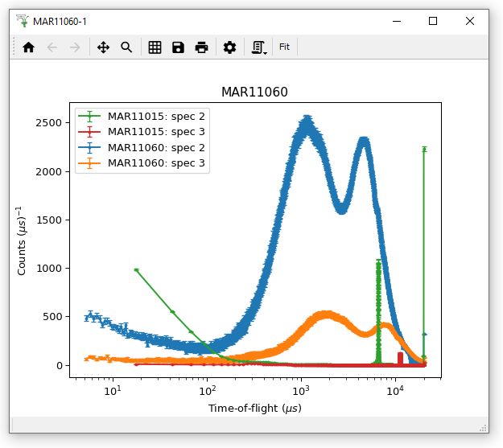The height and width of the screenshot is (448, 503).
Task: Select legend entry MAR11015: spec 2
Action: point(156,117)
